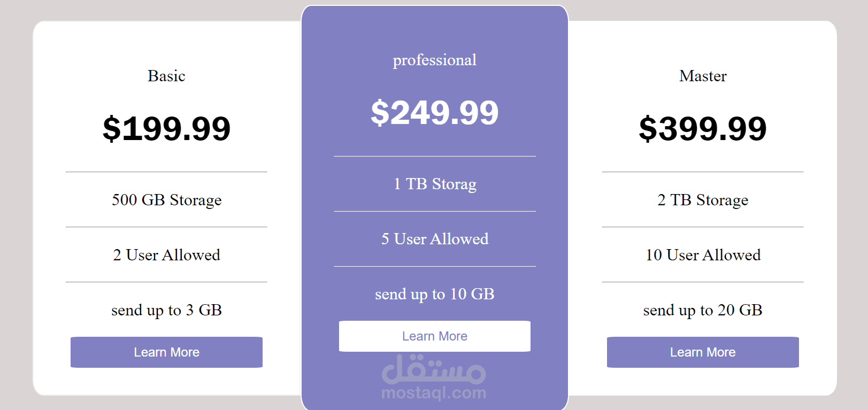Click the $249.99 price
The width and height of the screenshot is (868, 410).
(434, 112)
